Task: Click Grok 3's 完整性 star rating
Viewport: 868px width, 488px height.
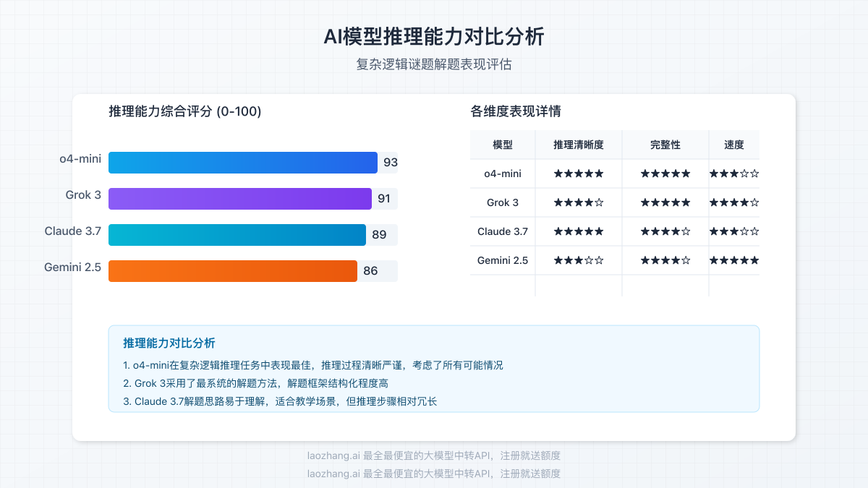Action: (665, 202)
